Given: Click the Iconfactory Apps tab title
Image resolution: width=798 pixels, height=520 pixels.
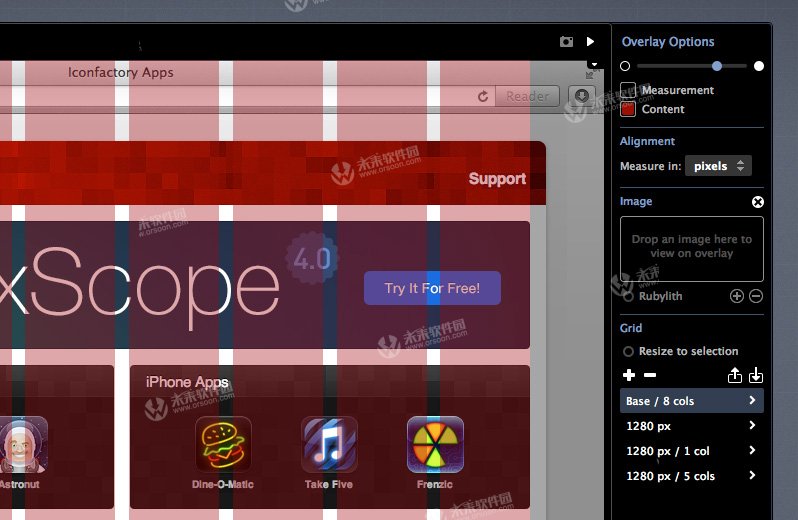Looking at the screenshot, I should point(121,72).
